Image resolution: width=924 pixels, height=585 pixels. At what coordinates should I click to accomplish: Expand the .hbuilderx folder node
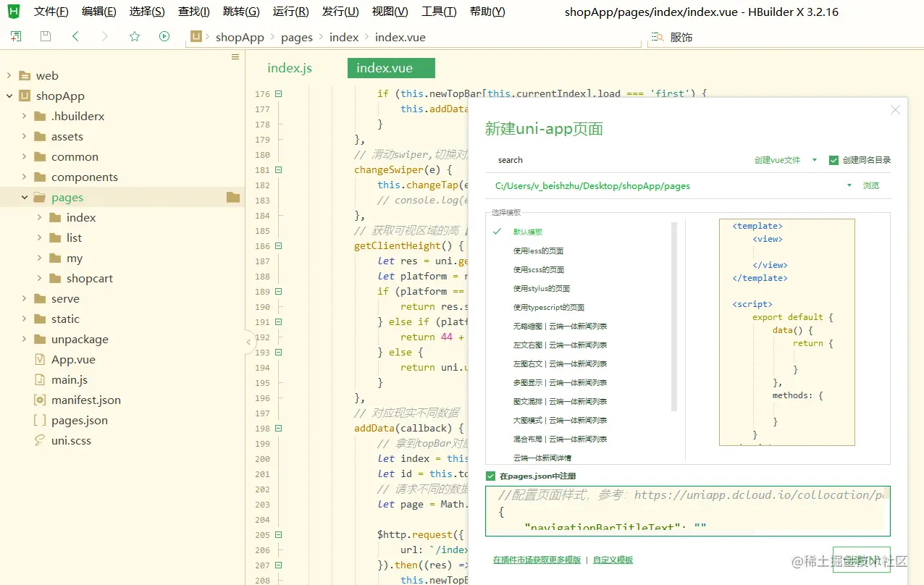point(25,116)
